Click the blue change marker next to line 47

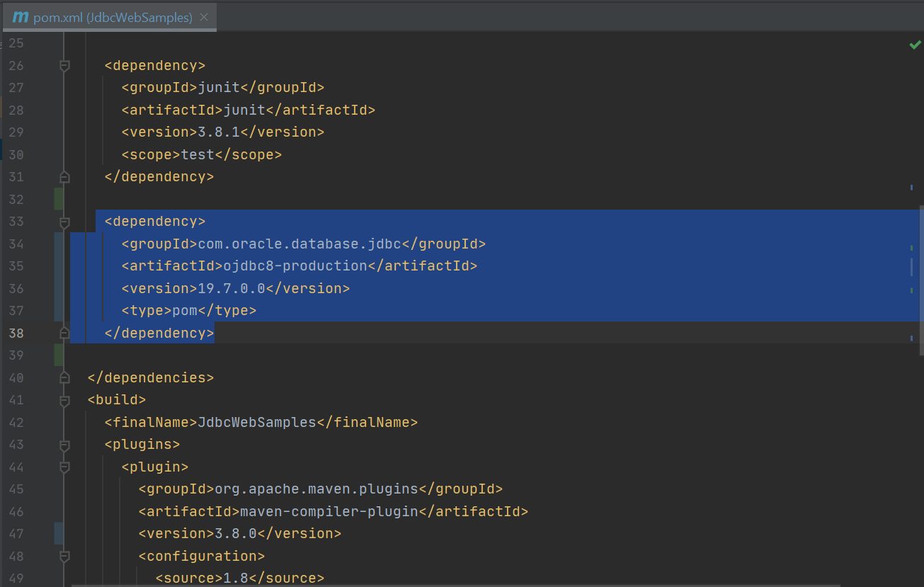tap(59, 532)
